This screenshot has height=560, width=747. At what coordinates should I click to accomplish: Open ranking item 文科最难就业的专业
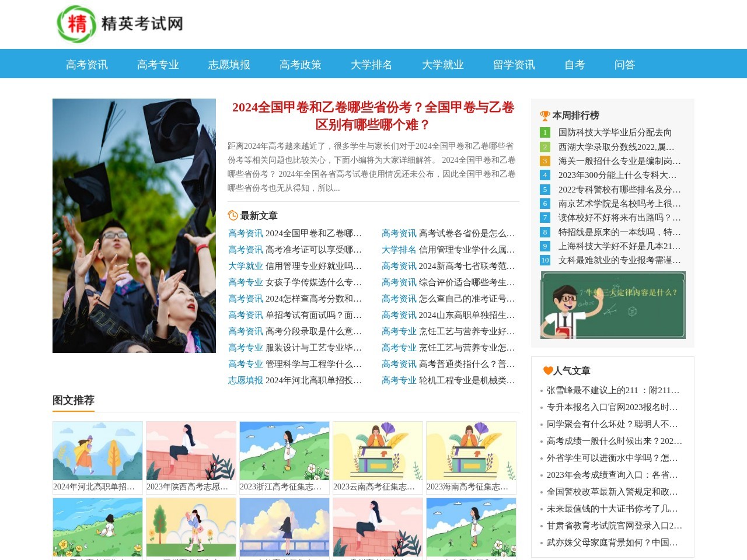tap(620, 260)
